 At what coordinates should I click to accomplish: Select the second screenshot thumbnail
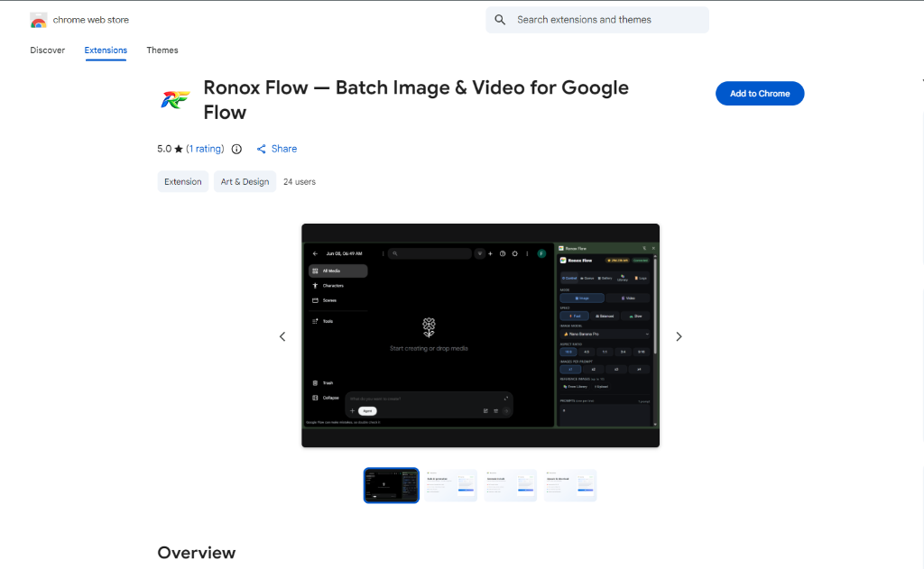click(x=451, y=485)
